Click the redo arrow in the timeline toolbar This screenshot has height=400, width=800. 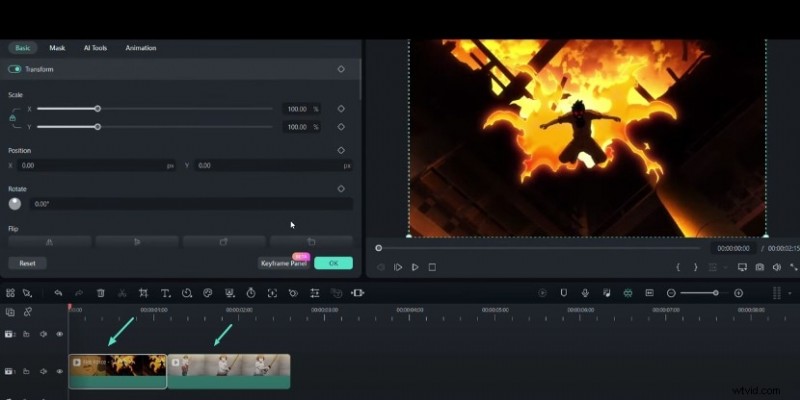[79, 293]
